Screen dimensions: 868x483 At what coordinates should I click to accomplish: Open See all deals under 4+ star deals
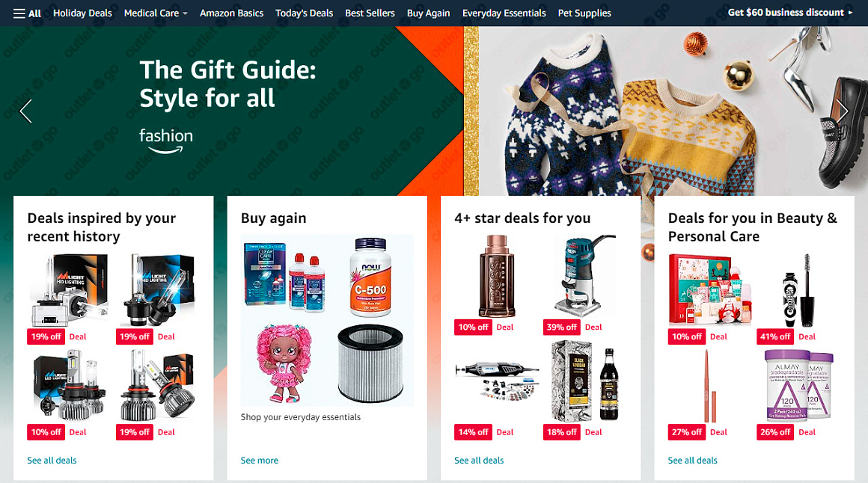[479, 461]
